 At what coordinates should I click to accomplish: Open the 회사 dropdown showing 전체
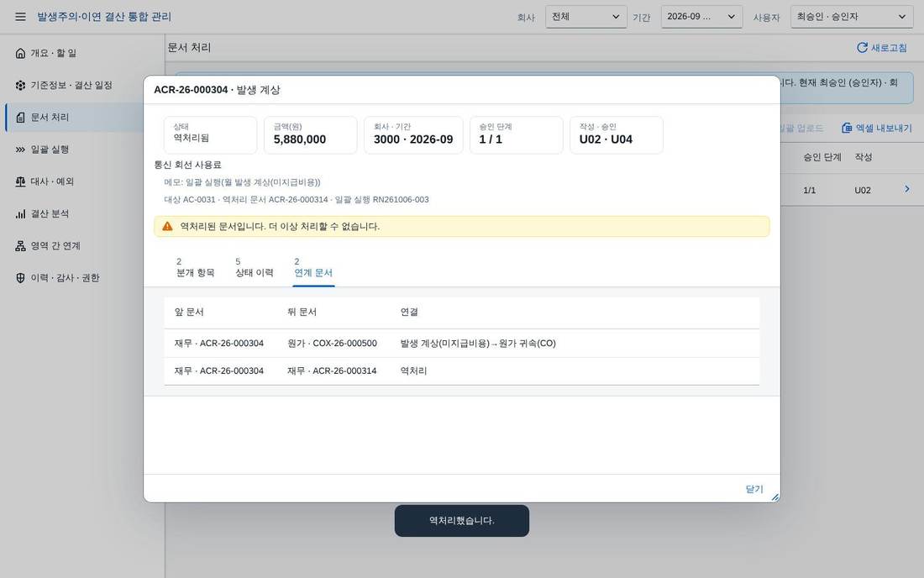pos(585,17)
